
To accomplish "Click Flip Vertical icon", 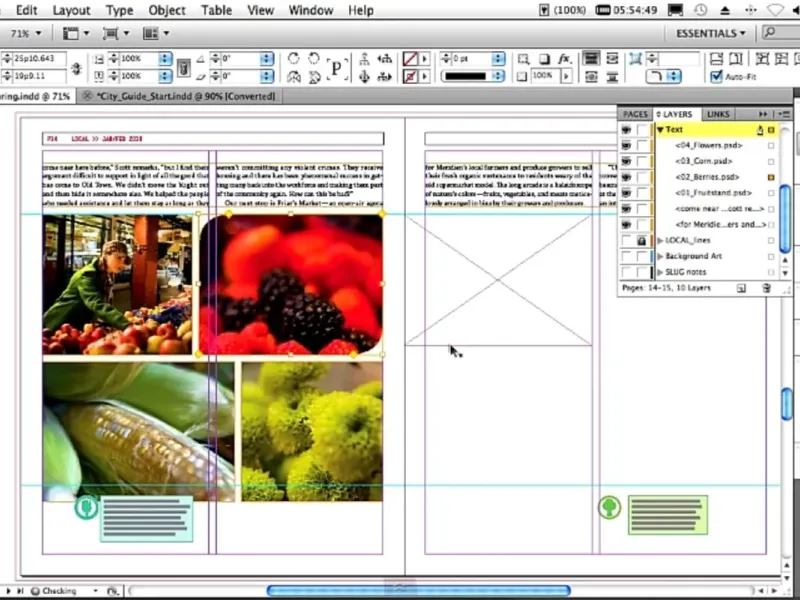I will click(x=314, y=77).
